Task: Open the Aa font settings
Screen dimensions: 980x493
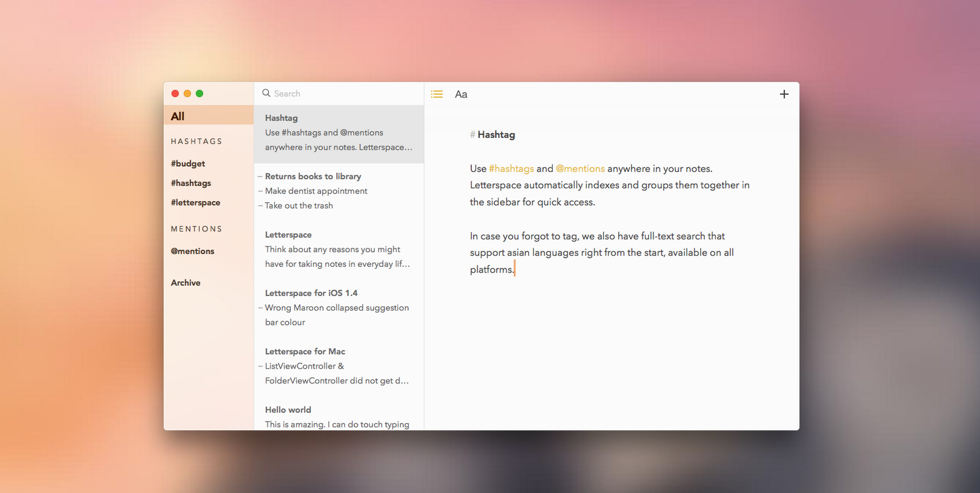Action: tap(461, 94)
